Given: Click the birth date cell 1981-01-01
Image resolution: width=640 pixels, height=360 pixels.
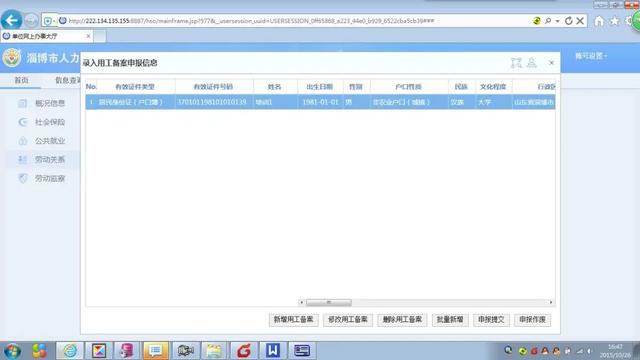Looking at the screenshot, I should [320, 102].
